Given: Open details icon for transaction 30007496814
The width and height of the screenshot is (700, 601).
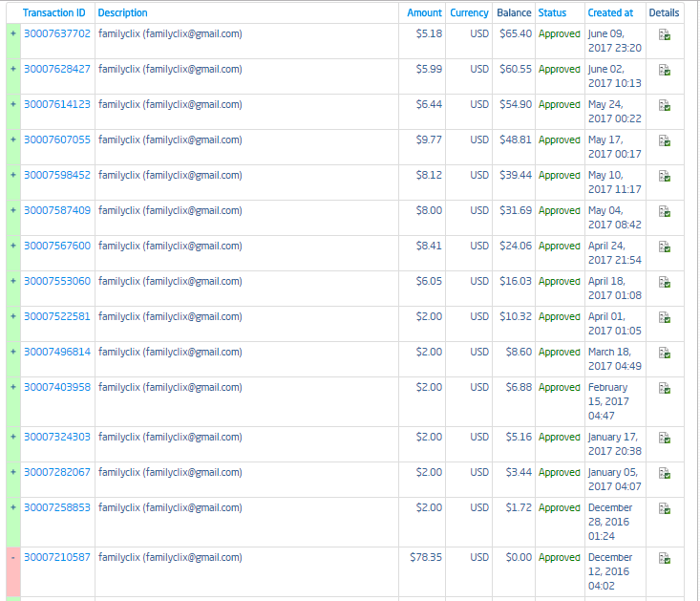Looking at the screenshot, I should [x=665, y=353].
